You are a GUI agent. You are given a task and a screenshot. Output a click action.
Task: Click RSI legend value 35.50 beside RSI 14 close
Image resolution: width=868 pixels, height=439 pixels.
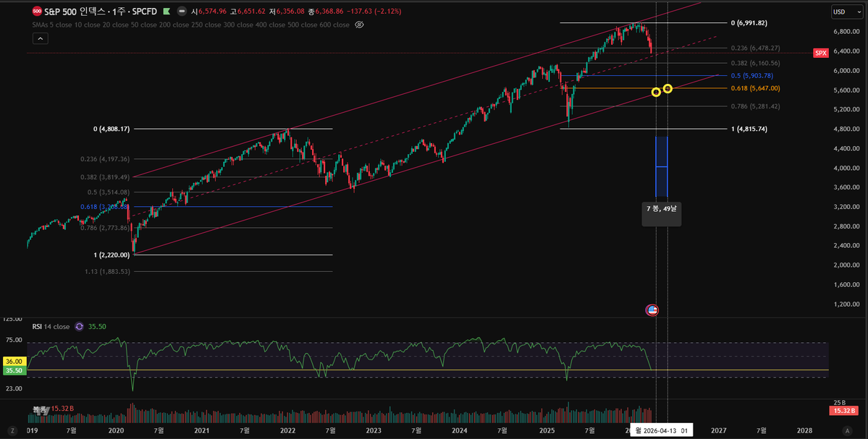tap(98, 327)
